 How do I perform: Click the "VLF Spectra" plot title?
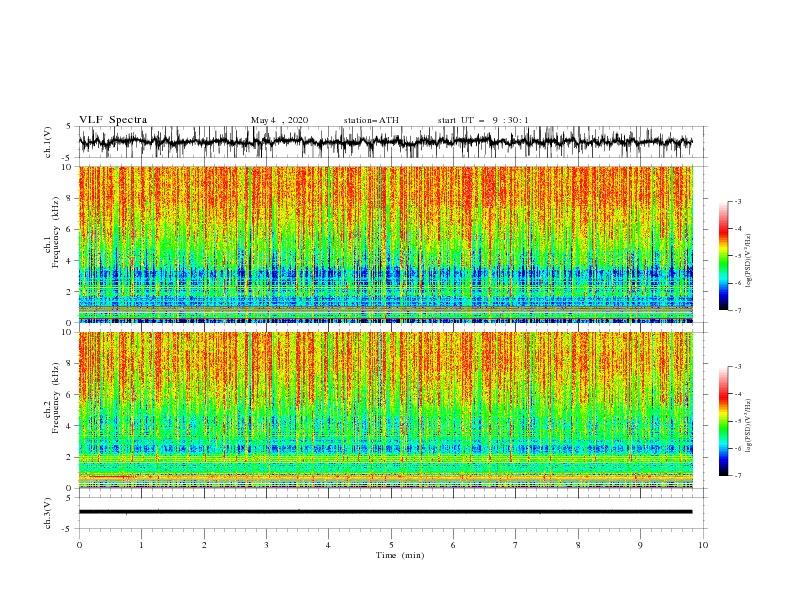pos(113,120)
